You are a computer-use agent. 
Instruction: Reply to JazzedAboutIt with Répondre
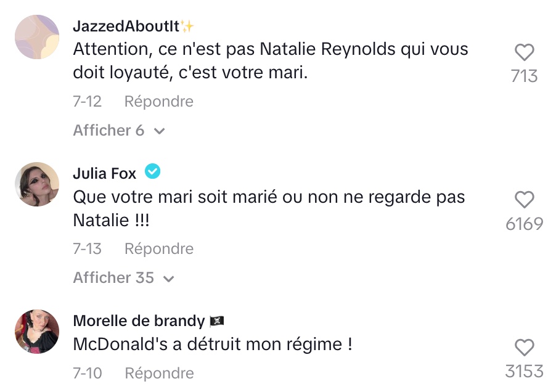click(x=159, y=101)
